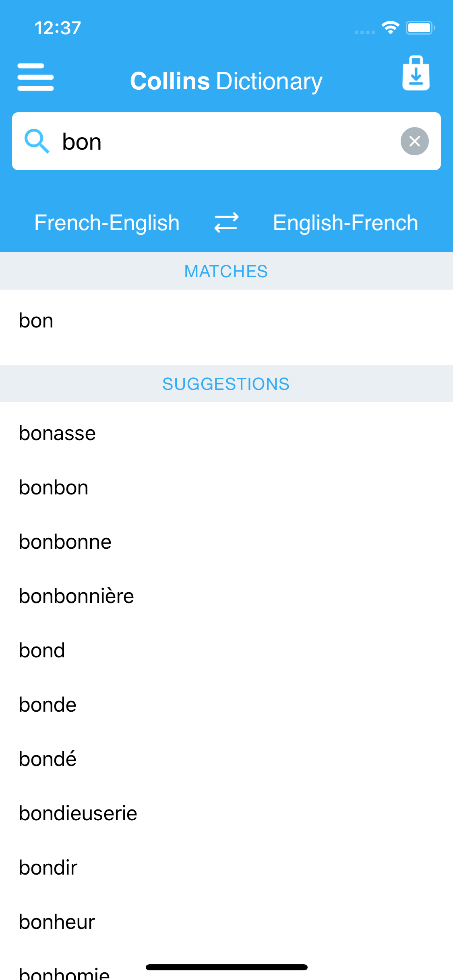Choose the word "bonbonne"
This screenshot has height=980, width=453.
65,542
